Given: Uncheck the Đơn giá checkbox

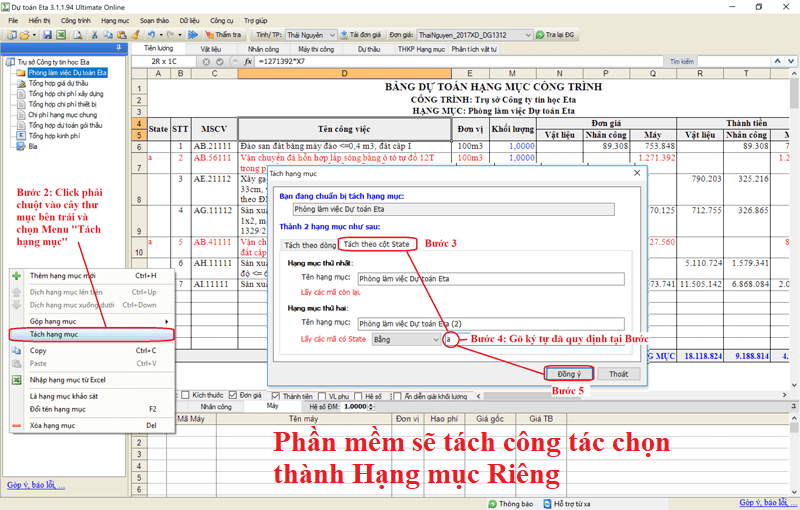Looking at the screenshot, I should pyautogui.click(x=233, y=395).
